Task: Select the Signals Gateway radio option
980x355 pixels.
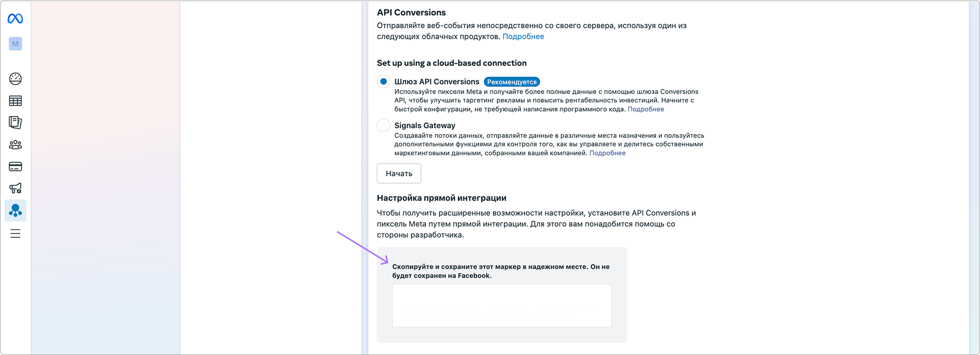Action: tap(384, 125)
